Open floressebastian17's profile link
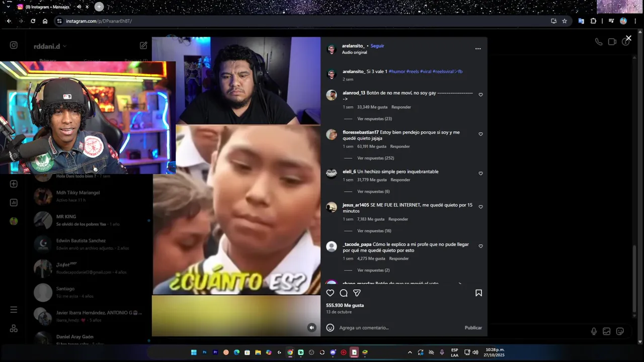Image resolution: width=644 pixels, height=362 pixels. point(361,132)
